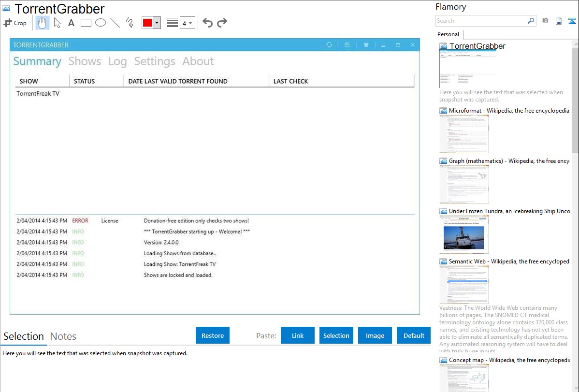Click the line thickness icon
The height and width of the screenshot is (392, 579).
click(x=173, y=23)
